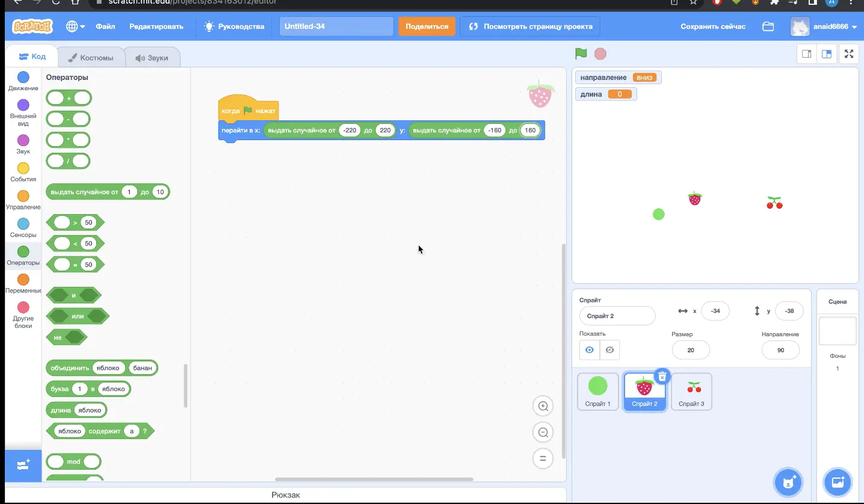
Task: Click the sprite name field Спрайт 2
Action: pos(617,316)
